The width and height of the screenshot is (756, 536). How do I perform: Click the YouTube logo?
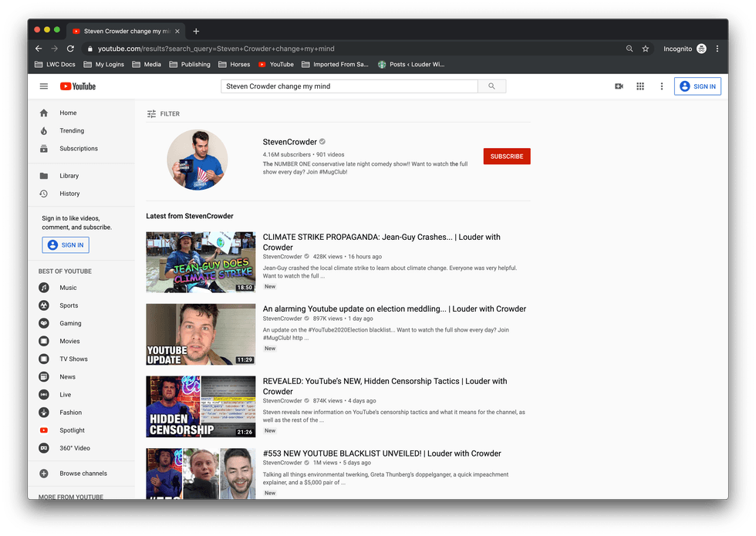[78, 86]
